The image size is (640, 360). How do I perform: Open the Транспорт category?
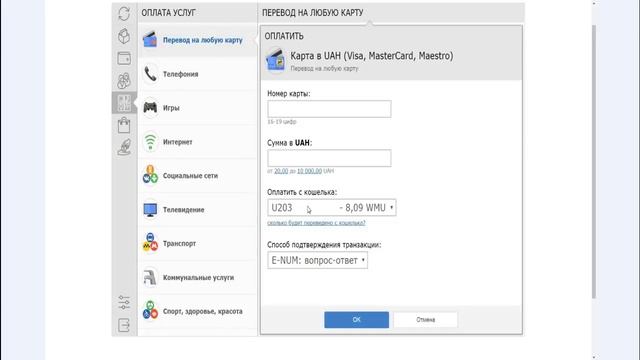coord(198,243)
